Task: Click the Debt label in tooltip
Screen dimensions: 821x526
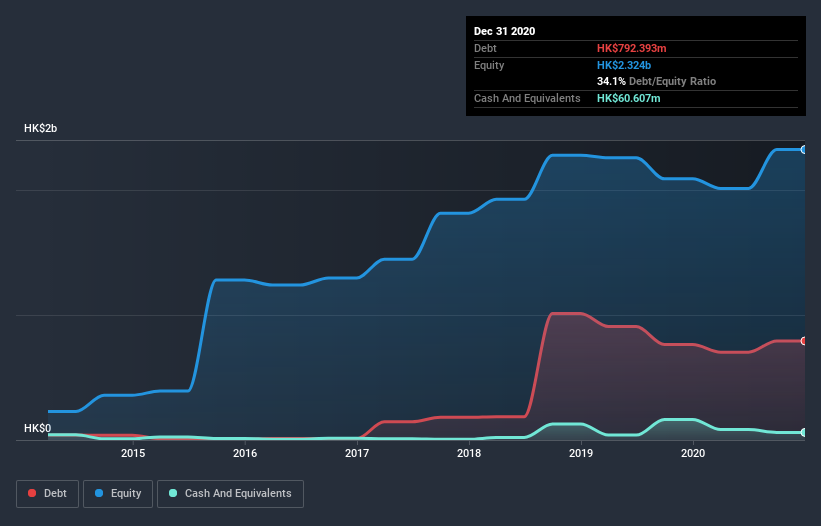Action: (x=485, y=48)
